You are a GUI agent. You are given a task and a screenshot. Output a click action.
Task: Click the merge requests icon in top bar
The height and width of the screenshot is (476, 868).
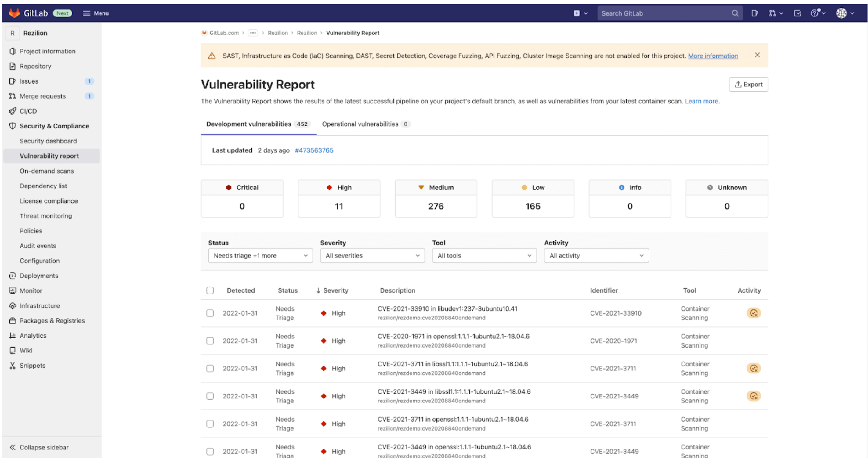773,13
